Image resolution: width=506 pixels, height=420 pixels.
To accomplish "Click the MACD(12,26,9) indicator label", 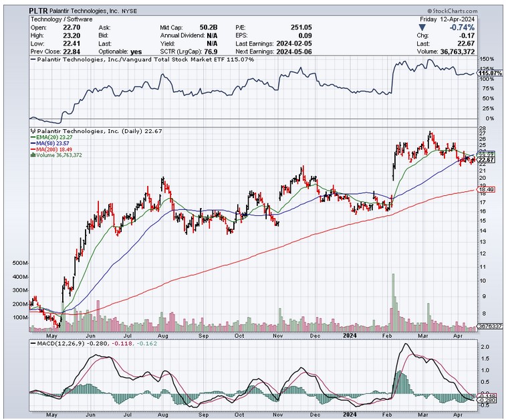I will point(57,344).
